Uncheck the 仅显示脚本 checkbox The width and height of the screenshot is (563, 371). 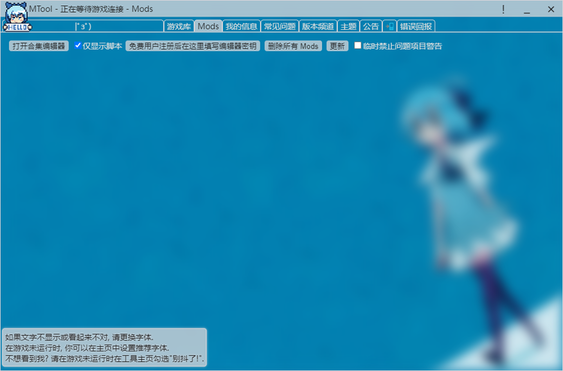(x=78, y=45)
